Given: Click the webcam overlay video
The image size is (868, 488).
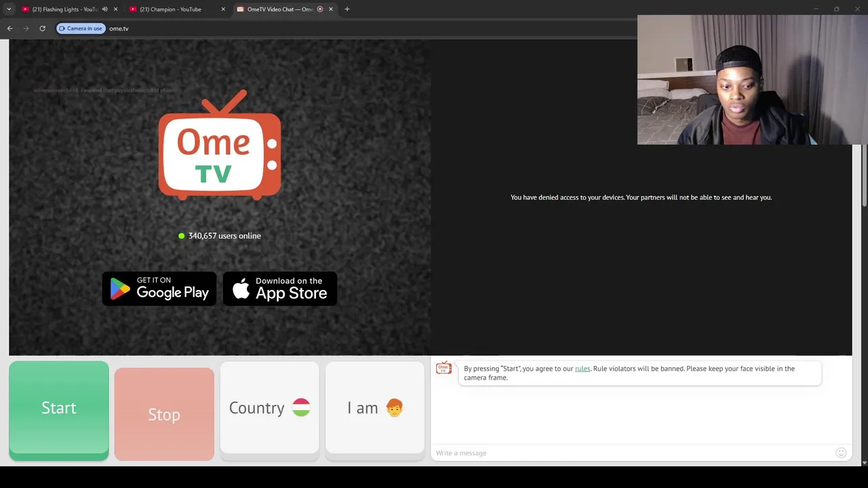Looking at the screenshot, I should tap(752, 79).
